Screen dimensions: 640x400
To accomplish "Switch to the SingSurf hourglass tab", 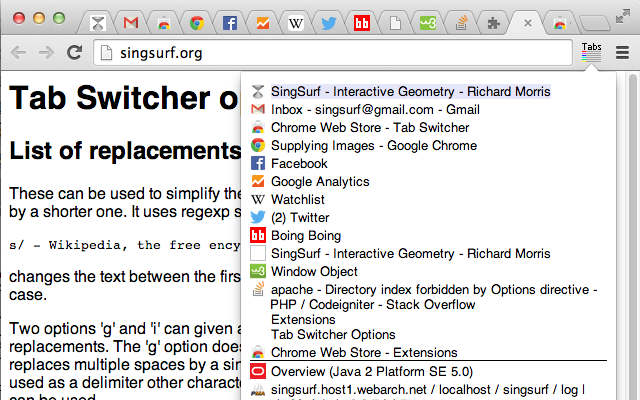I will pyautogui.click(x=98, y=23).
